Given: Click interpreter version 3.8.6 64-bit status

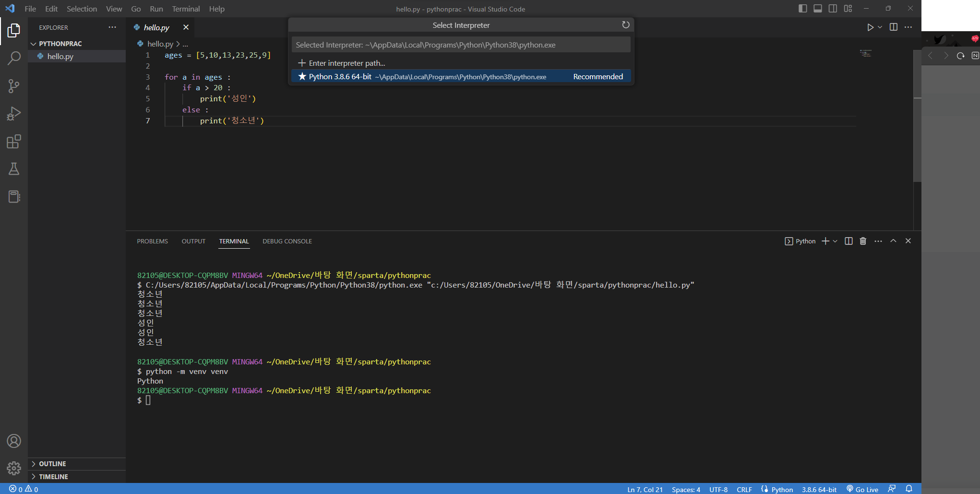Looking at the screenshot, I should pyautogui.click(x=819, y=489).
